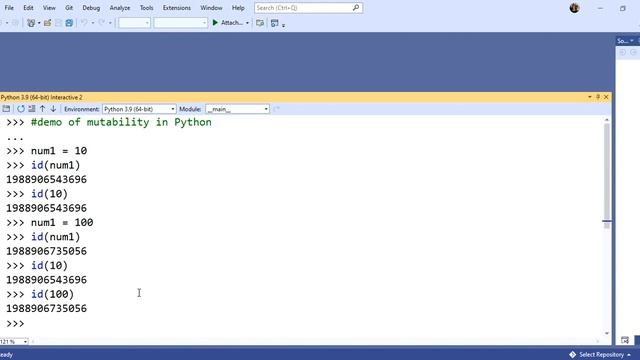Viewport: 640px width, 360px height.
Task: Click the Python 3.9 Interactive 2 title tab
Action: coord(42,97)
